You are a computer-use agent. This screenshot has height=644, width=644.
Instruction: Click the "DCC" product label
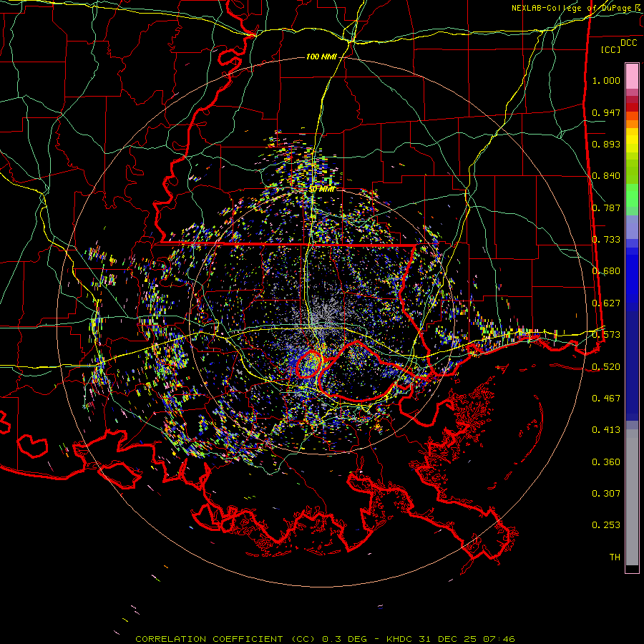point(628,43)
